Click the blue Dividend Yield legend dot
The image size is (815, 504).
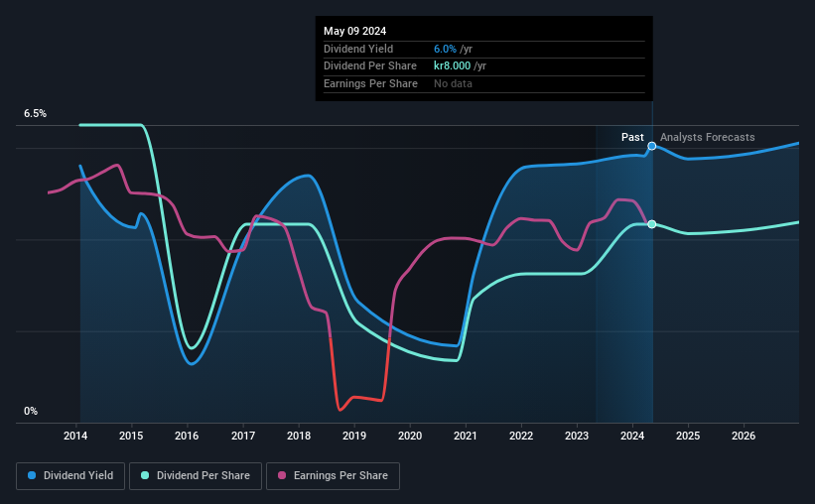(x=32, y=475)
